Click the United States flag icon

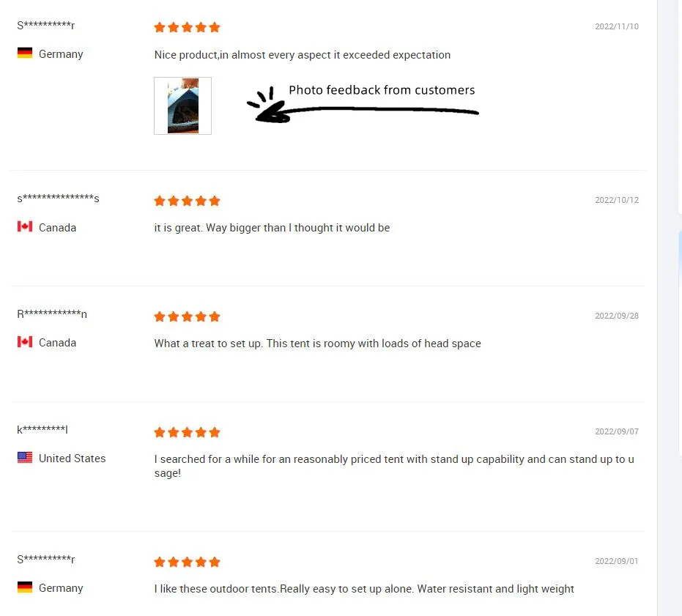25,458
